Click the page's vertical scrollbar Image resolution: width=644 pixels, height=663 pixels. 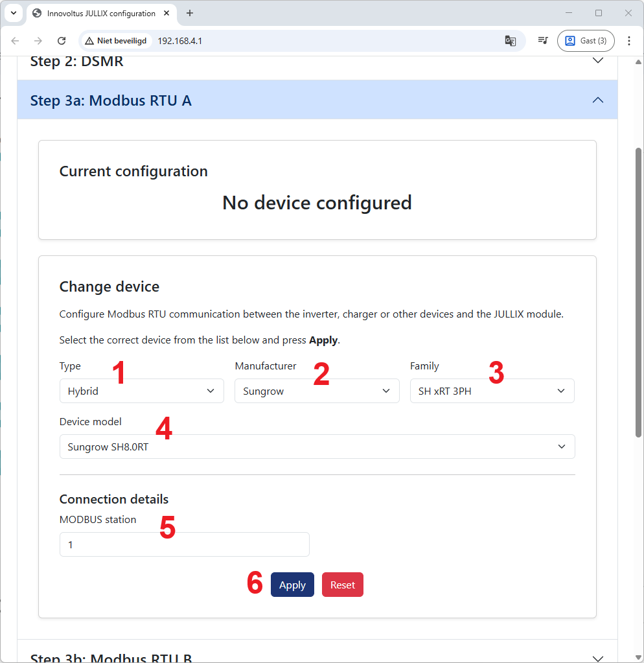pos(638,292)
